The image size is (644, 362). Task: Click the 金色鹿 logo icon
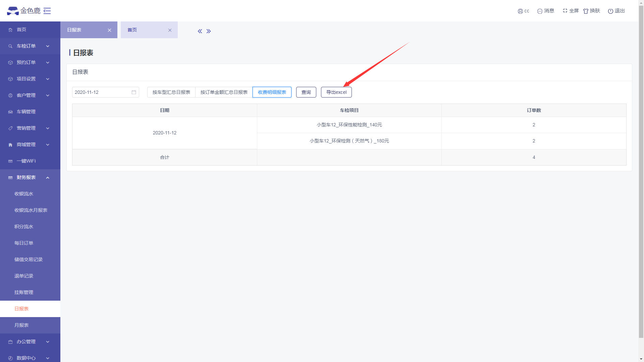pos(13,11)
